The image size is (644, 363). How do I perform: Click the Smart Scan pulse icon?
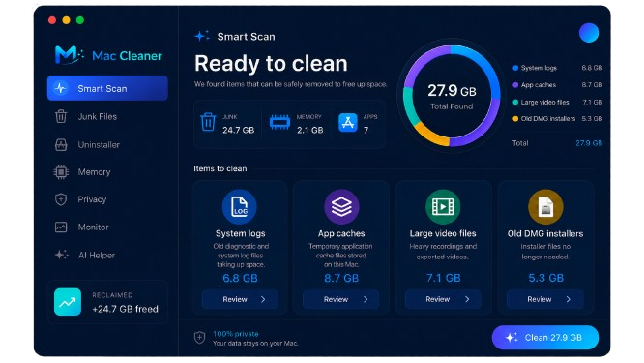tap(60, 88)
